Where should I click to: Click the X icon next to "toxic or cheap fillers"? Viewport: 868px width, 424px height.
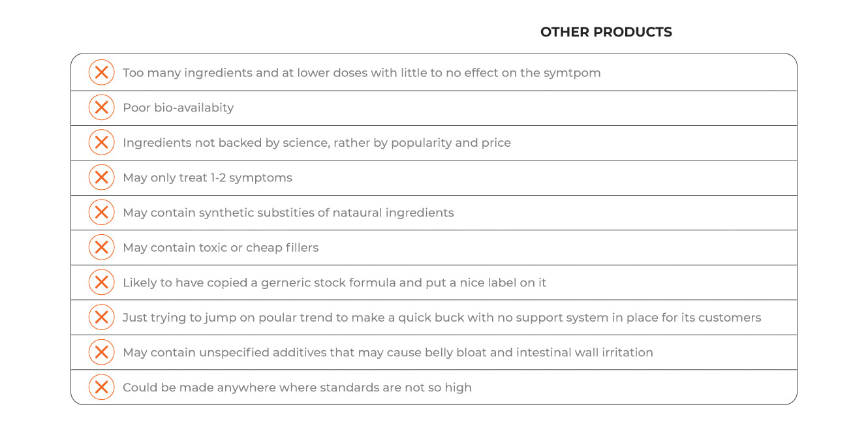(101, 247)
